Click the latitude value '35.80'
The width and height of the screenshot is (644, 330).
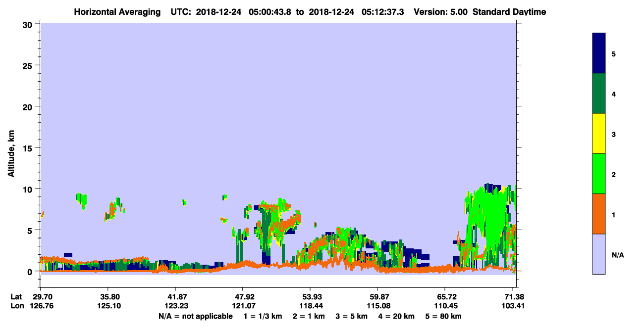(x=107, y=297)
